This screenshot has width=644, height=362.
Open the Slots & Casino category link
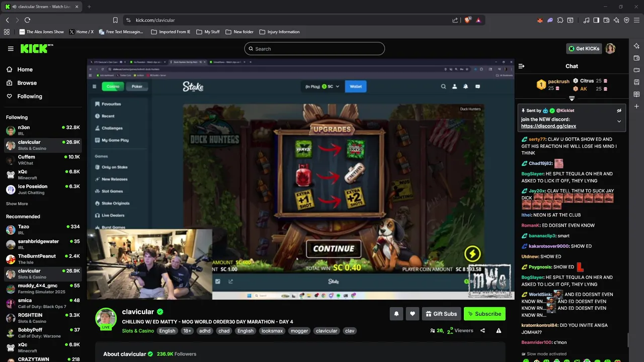coord(138,331)
